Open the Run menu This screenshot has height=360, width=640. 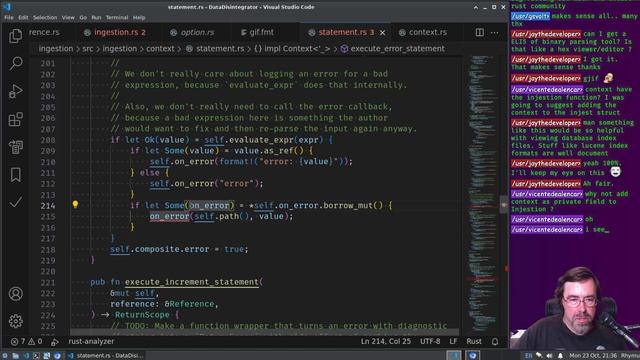[96, 18]
